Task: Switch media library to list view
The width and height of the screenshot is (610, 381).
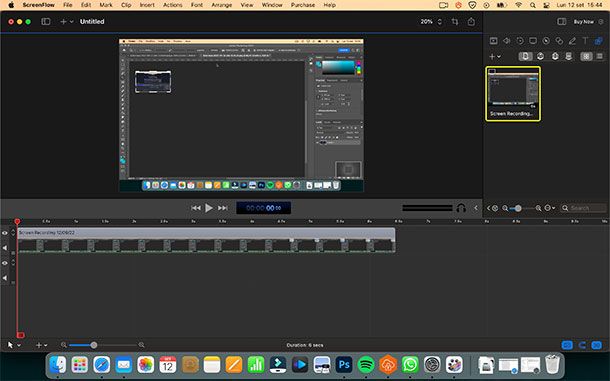Action: point(599,56)
